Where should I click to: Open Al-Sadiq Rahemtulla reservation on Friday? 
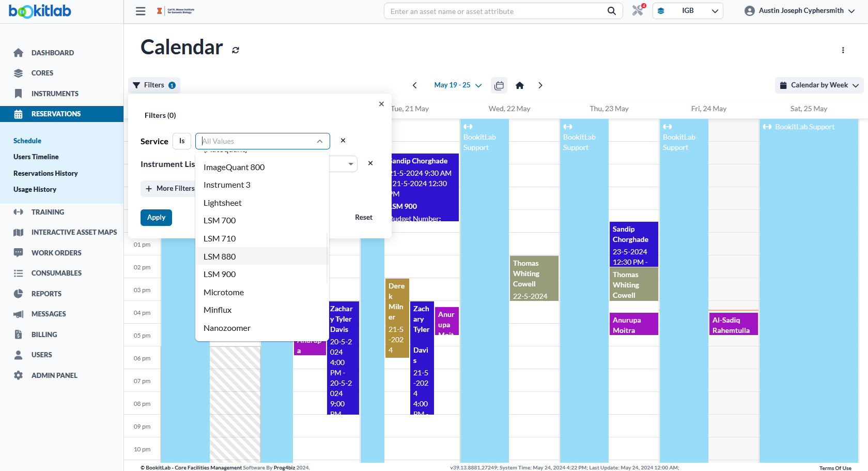[x=733, y=324]
